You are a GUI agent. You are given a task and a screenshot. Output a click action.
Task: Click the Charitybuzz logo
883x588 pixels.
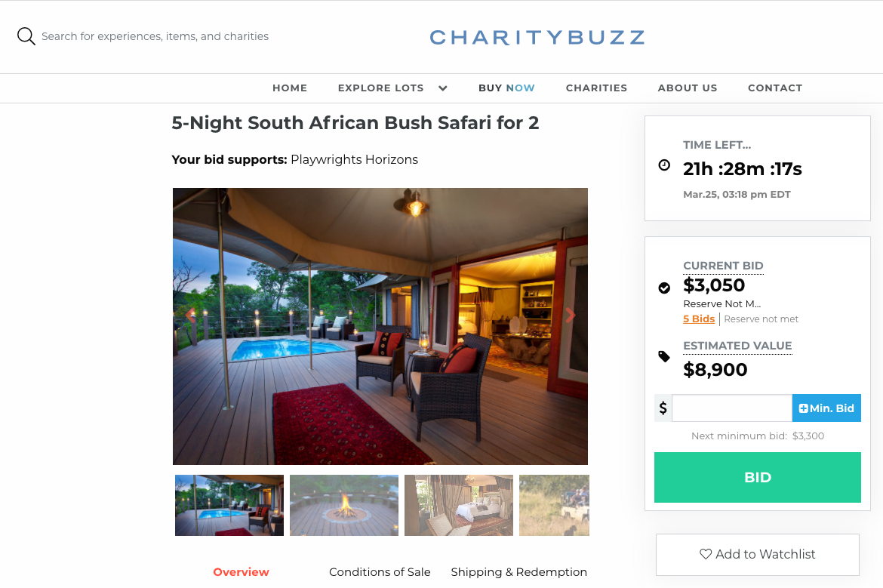[x=537, y=37]
